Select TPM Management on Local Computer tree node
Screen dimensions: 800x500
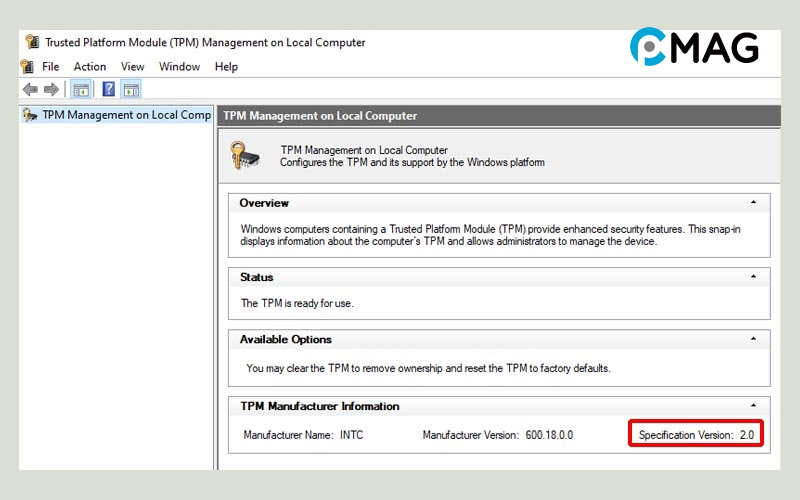(x=125, y=115)
